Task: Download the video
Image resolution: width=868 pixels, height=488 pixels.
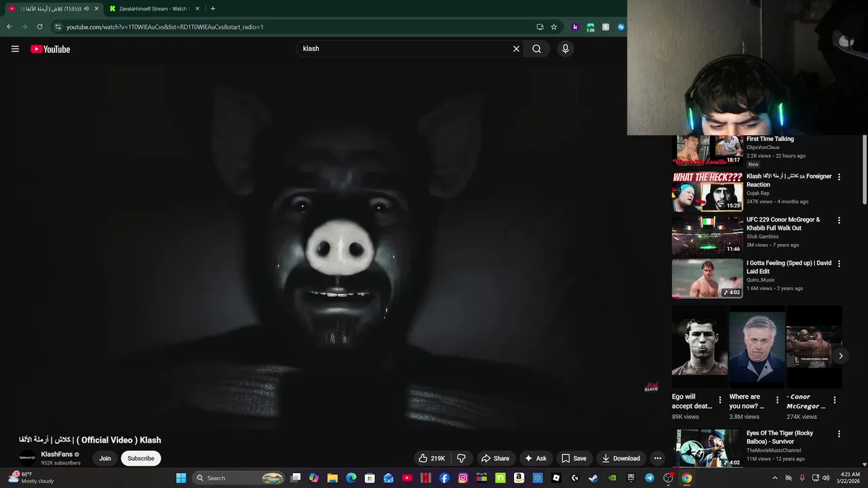Action: click(620, 458)
